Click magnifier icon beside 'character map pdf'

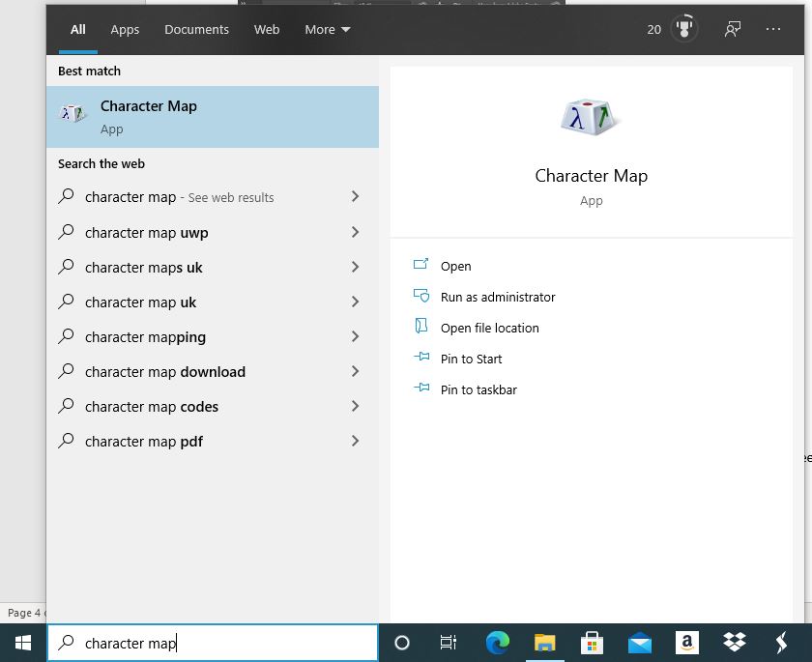pyautogui.click(x=66, y=441)
